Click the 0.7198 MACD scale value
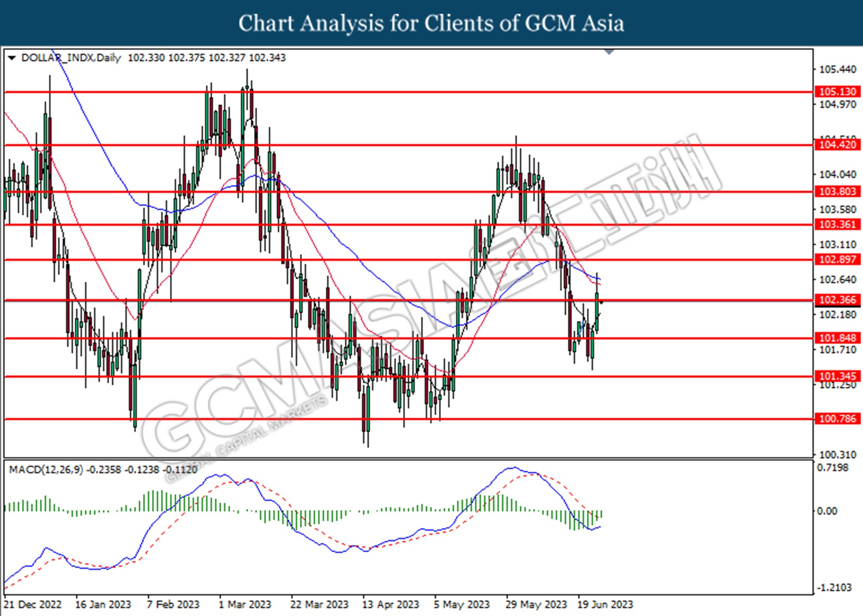Screen dimensions: 863x616 click(833, 468)
